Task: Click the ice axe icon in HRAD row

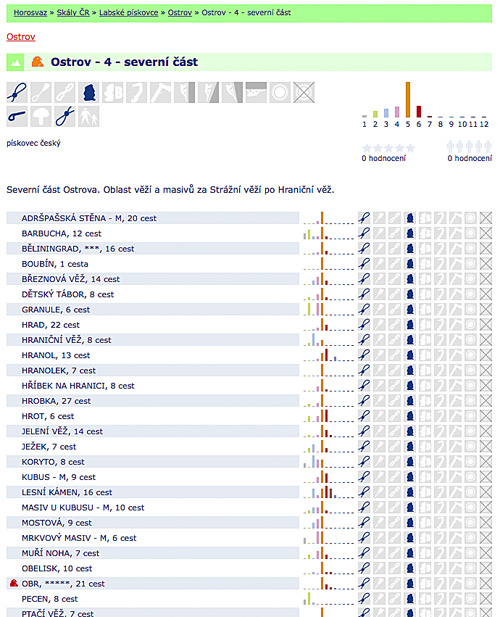Action: point(455,325)
